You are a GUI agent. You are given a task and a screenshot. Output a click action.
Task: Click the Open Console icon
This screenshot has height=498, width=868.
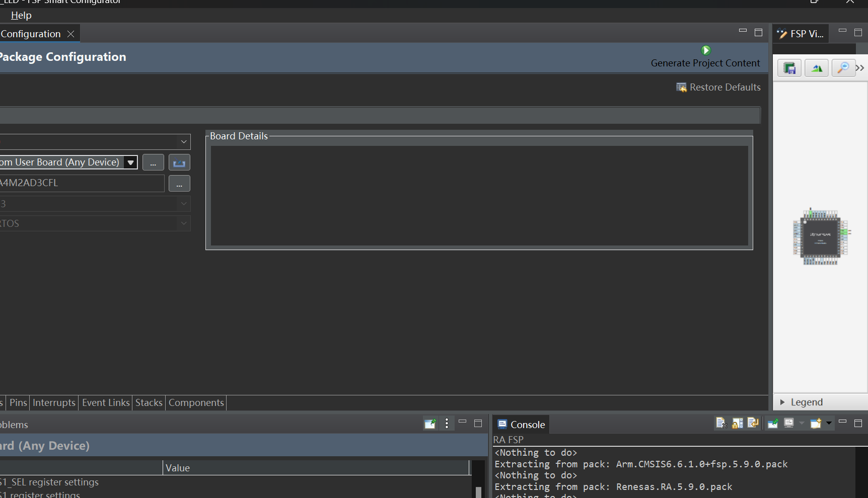816,424
